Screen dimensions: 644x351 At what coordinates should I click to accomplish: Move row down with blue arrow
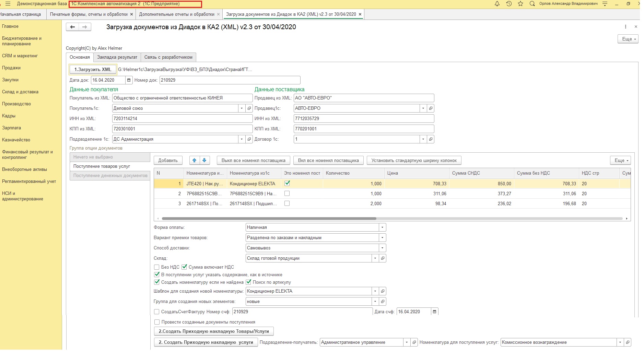(x=204, y=160)
